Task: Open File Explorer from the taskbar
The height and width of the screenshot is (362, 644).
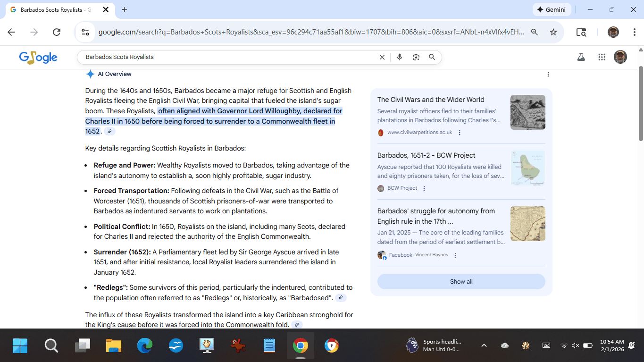Action: tap(114, 346)
